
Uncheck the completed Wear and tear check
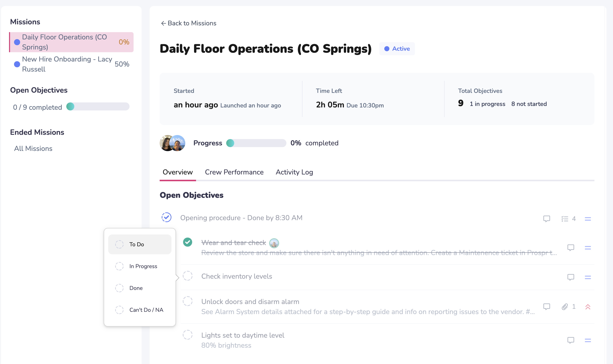(x=188, y=242)
